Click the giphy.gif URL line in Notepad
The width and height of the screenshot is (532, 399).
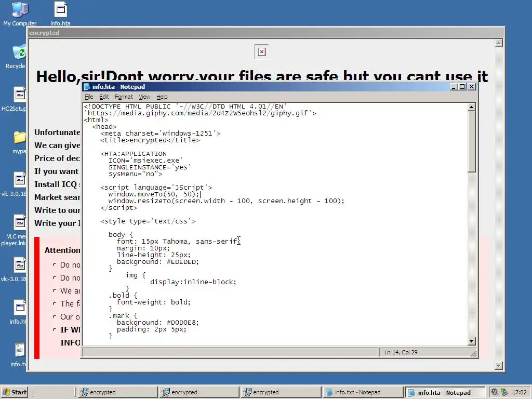tap(200, 113)
